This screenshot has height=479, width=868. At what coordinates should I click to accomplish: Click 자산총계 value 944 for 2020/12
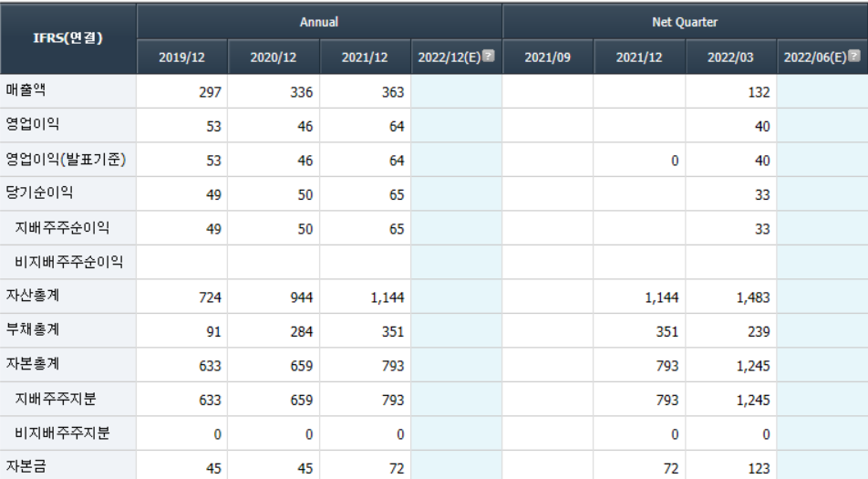[x=301, y=297]
